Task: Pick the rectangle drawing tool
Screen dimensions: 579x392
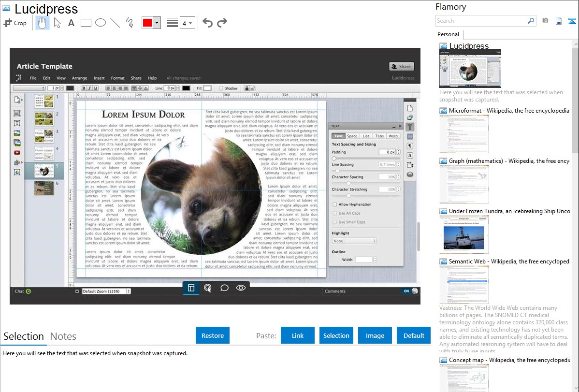Action: tap(86, 23)
